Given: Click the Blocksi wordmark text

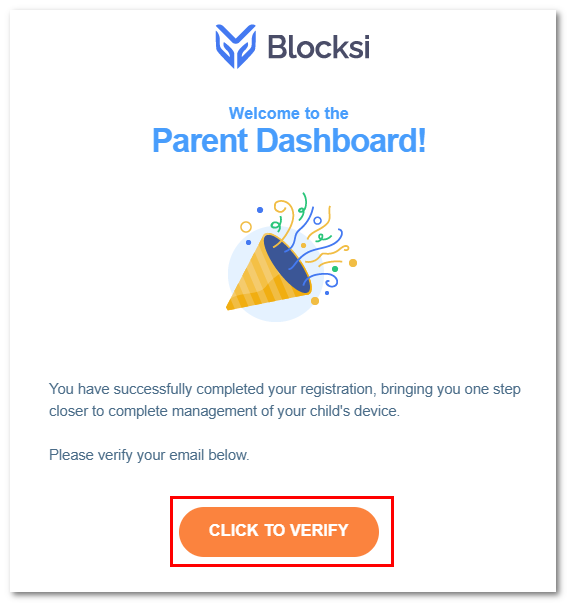Looking at the screenshot, I should 319,47.
